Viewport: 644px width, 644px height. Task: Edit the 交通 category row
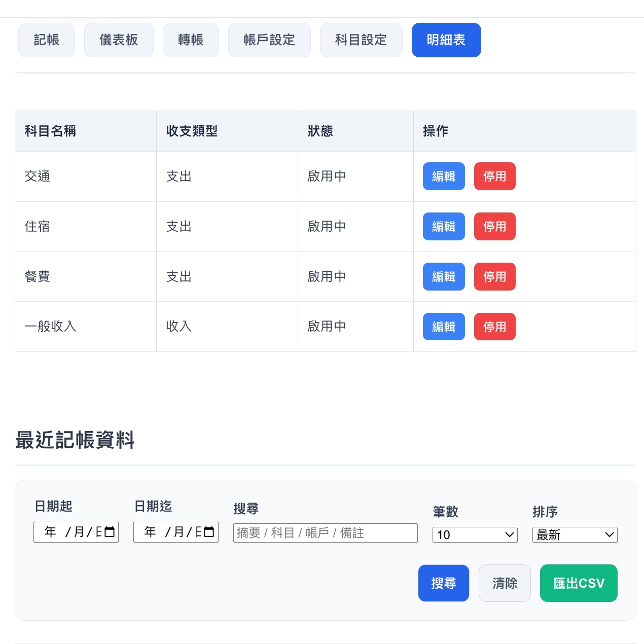[x=444, y=176]
